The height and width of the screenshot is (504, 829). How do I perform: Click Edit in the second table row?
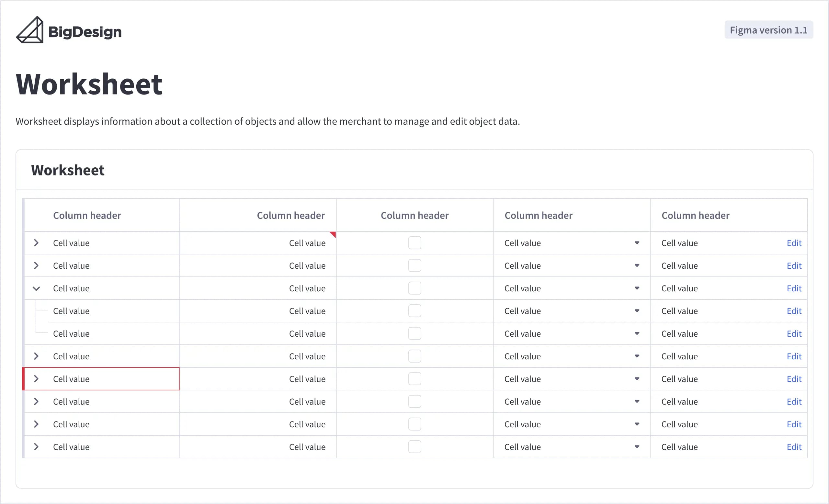pyautogui.click(x=794, y=265)
